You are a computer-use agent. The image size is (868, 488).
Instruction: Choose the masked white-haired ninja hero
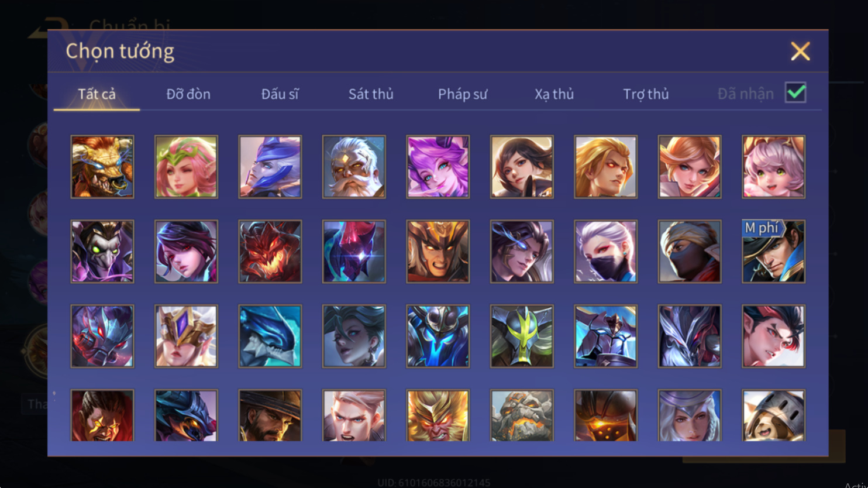pyautogui.click(x=606, y=252)
